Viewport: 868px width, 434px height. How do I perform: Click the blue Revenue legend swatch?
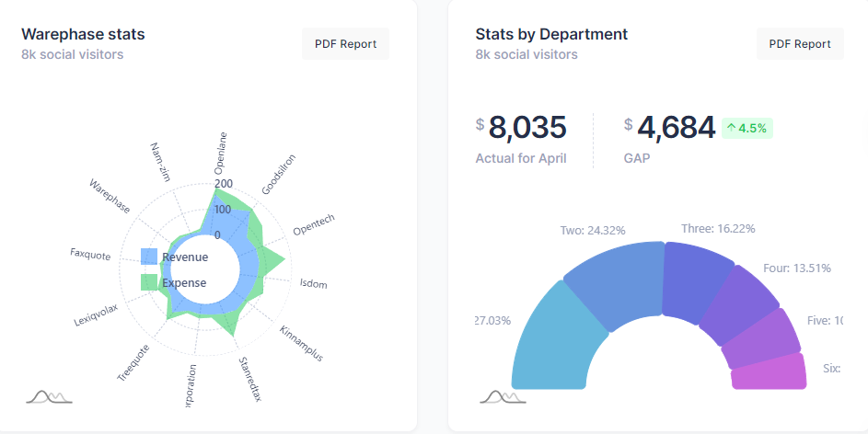coord(149,257)
